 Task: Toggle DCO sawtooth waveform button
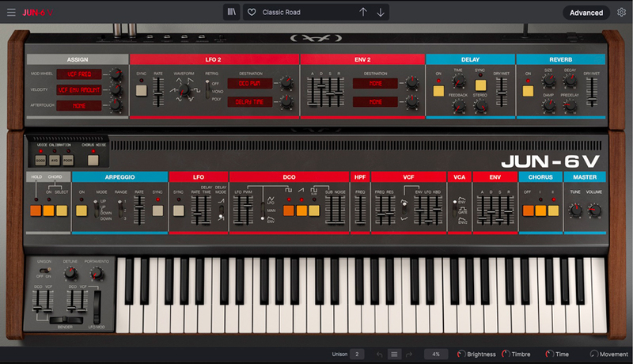coord(301,210)
